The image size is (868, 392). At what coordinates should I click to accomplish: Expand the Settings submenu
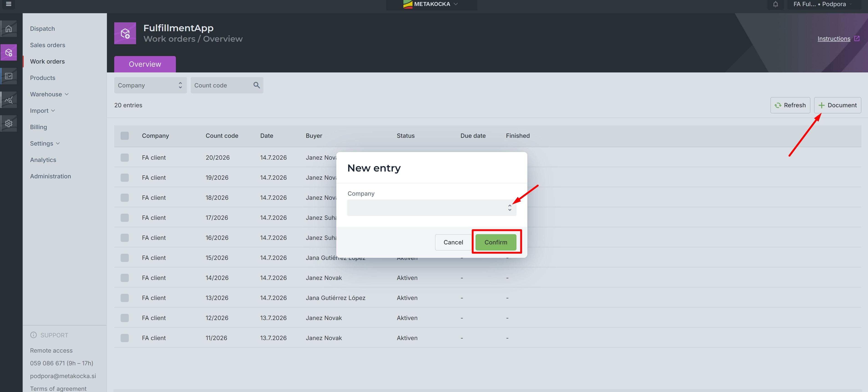[45, 143]
